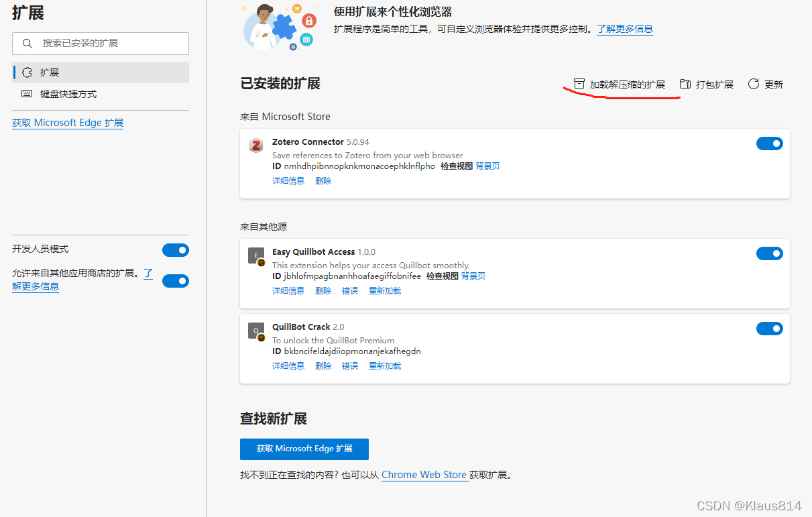Click 删除 for Easy Quillbot Access
The height and width of the screenshot is (517, 812).
323,291
